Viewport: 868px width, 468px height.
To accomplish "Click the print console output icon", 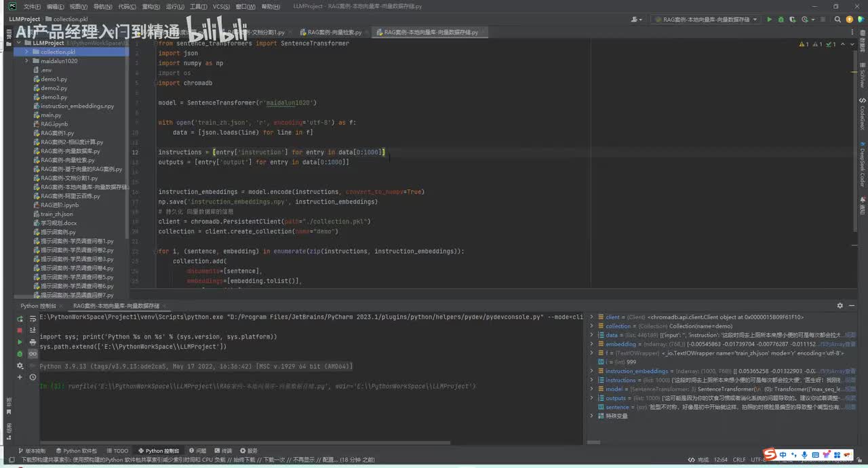I will 33,342.
